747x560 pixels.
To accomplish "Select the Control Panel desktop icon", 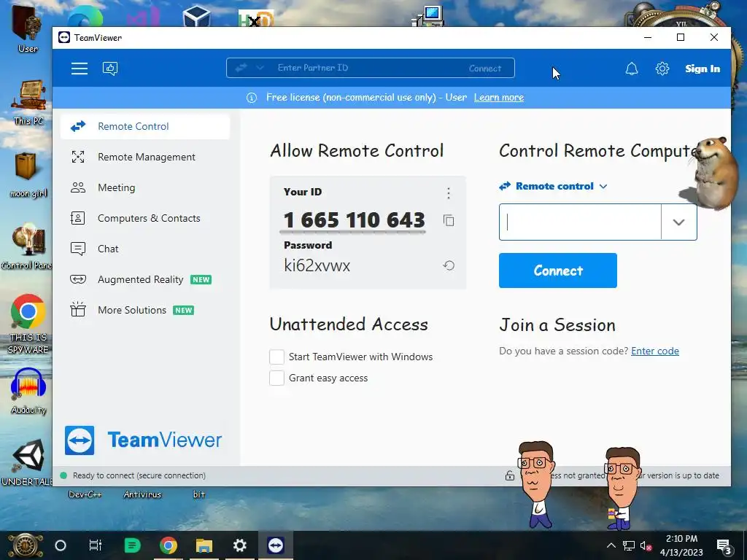I will tap(27, 246).
